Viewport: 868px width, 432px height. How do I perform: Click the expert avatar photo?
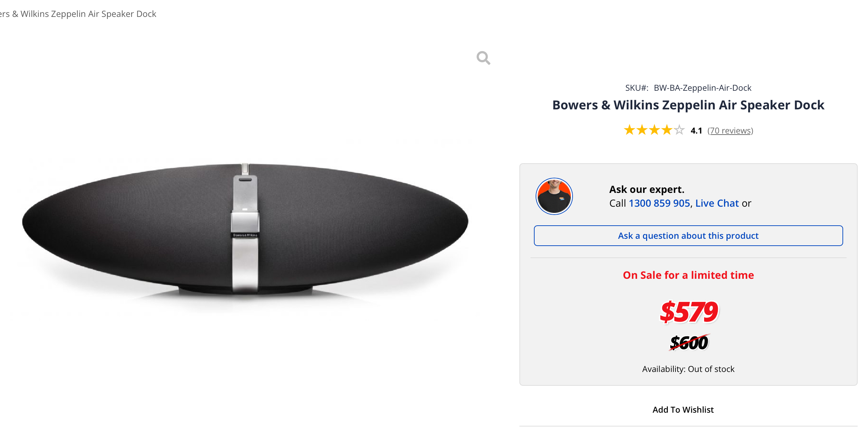(554, 196)
